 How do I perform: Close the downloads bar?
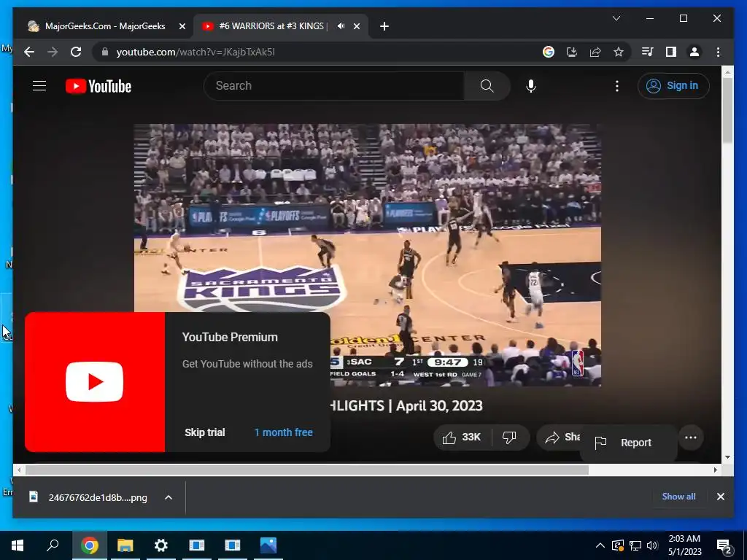(x=720, y=496)
